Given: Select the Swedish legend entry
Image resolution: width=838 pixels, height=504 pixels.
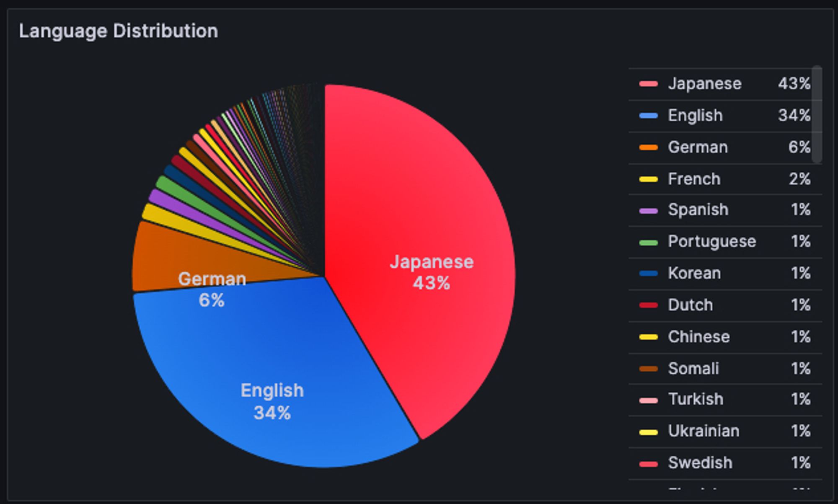Looking at the screenshot, I should (x=700, y=463).
